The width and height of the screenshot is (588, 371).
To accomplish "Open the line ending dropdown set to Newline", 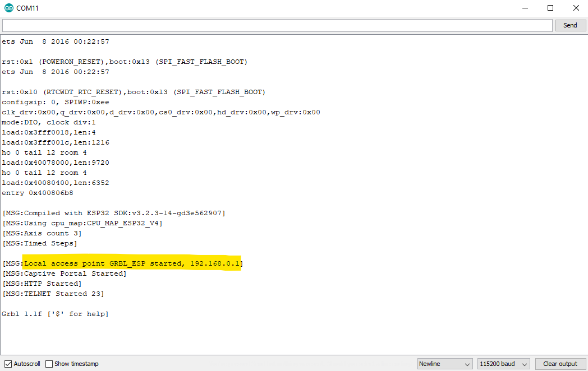I will pos(444,363).
